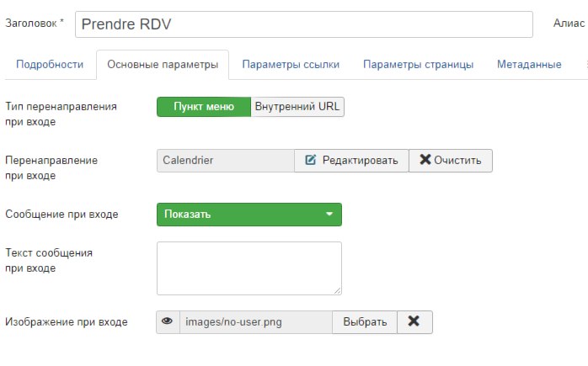Viewport: 588px width, 366px height.
Task: Select the Пункт меню redirect type
Action: (204, 107)
